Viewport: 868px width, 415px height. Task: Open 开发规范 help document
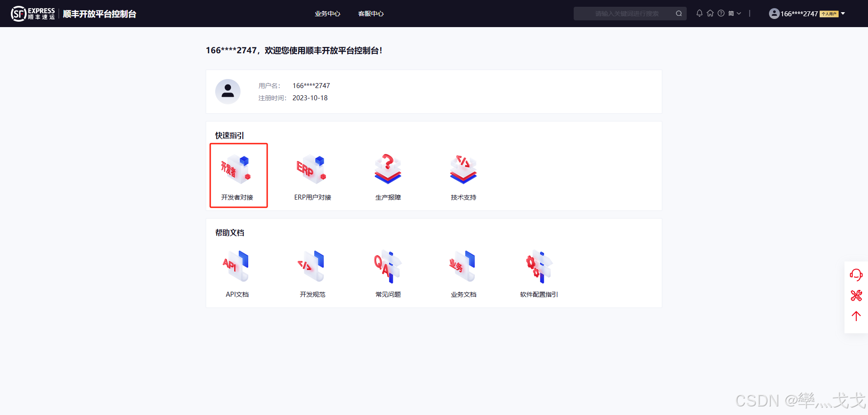312,274
